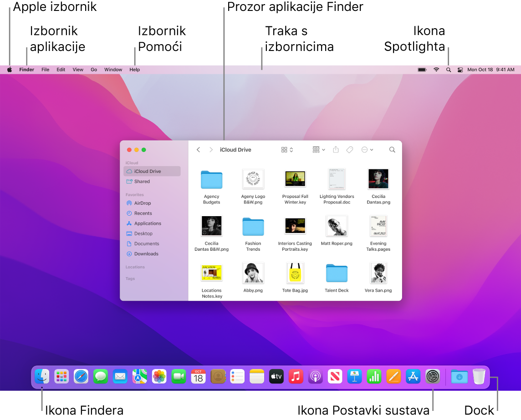Select AirDrop in the Finder sidebar
This screenshot has width=521, height=420.
143,203
